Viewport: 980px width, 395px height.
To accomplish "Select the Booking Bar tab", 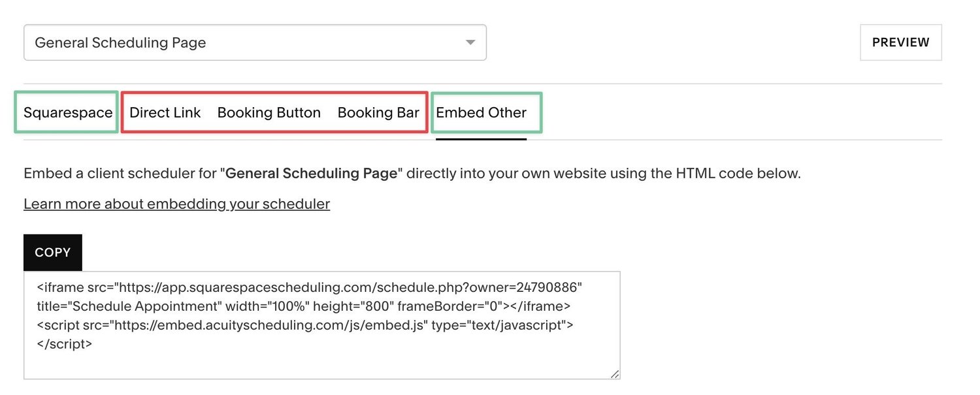I will pyautogui.click(x=378, y=112).
